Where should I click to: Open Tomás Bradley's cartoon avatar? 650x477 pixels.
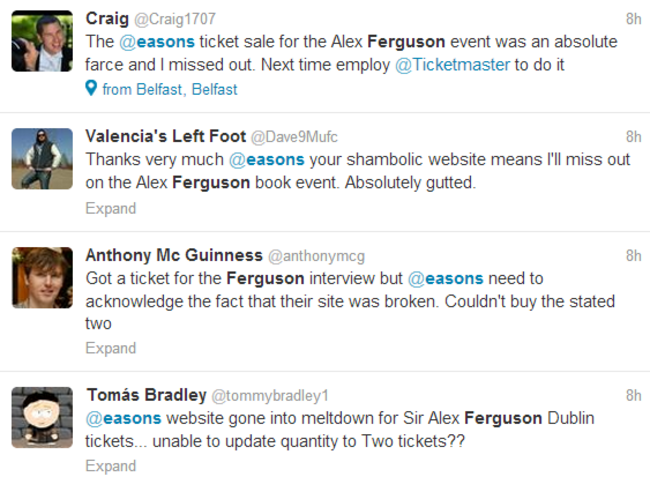[x=42, y=417]
